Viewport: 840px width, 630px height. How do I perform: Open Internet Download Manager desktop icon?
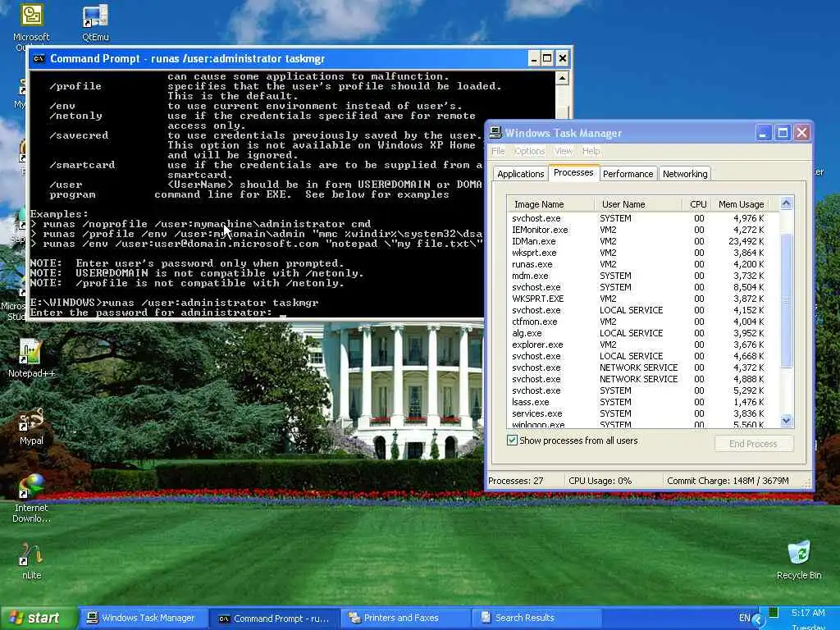point(31,498)
